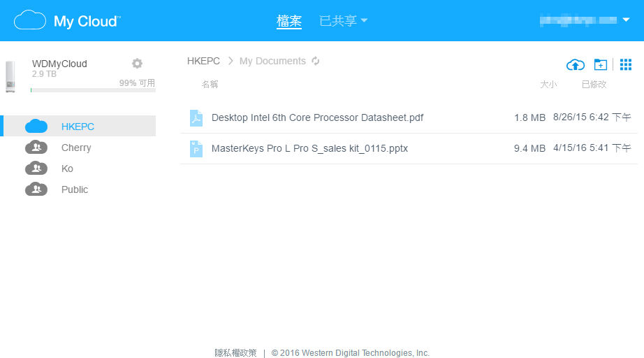The width and height of the screenshot is (644, 358).
Task: Click the 8/26/15 6:42 下午 modified date
Action: 592,117
